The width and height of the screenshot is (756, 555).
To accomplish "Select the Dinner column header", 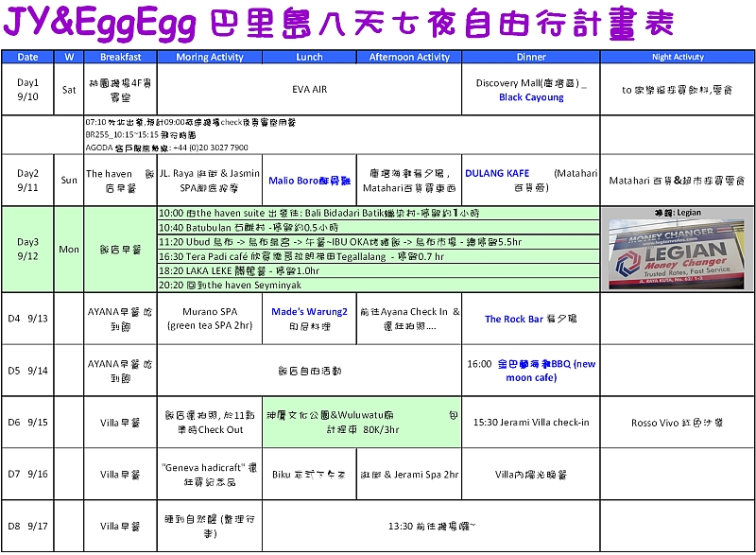I will click(x=531, y=57).
